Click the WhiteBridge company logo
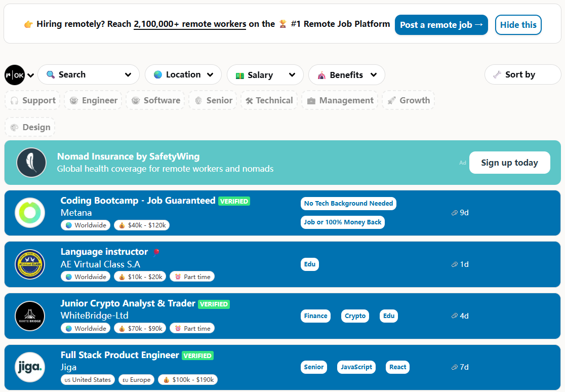Viewport: 565px width, 392px height. point(30,316)
